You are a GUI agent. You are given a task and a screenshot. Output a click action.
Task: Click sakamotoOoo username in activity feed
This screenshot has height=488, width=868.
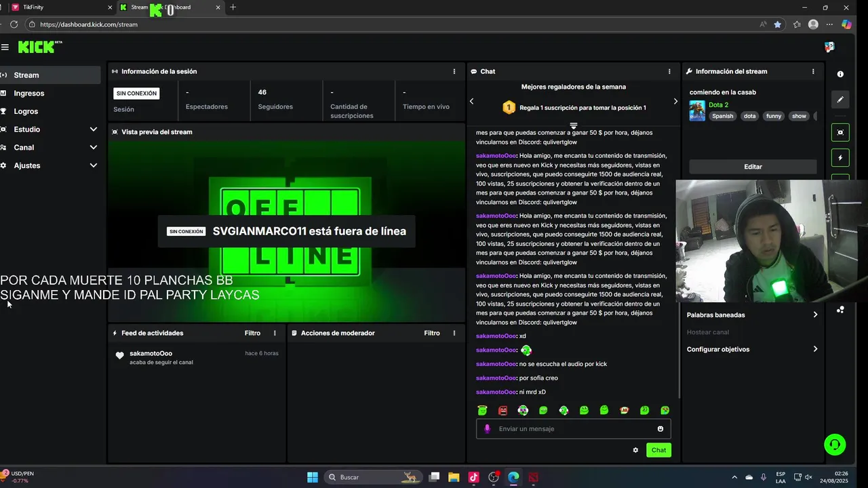151,353
